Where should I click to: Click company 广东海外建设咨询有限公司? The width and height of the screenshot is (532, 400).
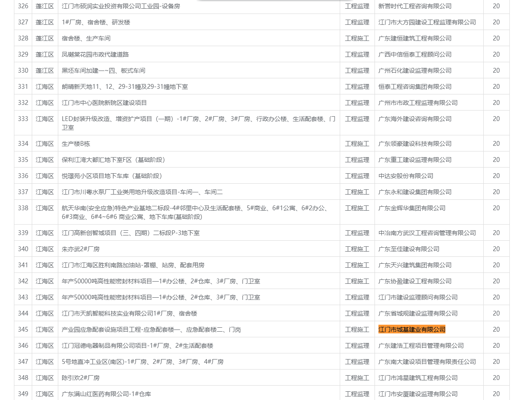(x=415, y=119)
